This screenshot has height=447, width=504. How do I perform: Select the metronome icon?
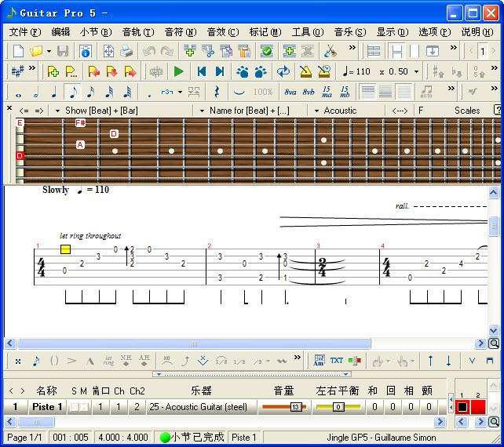(x=305, y=71)
